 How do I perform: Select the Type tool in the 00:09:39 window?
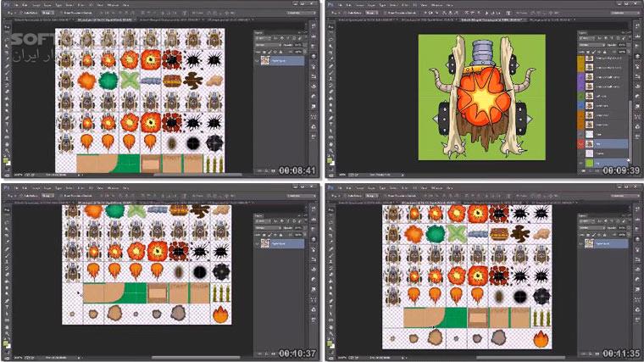tap(331, 124)
